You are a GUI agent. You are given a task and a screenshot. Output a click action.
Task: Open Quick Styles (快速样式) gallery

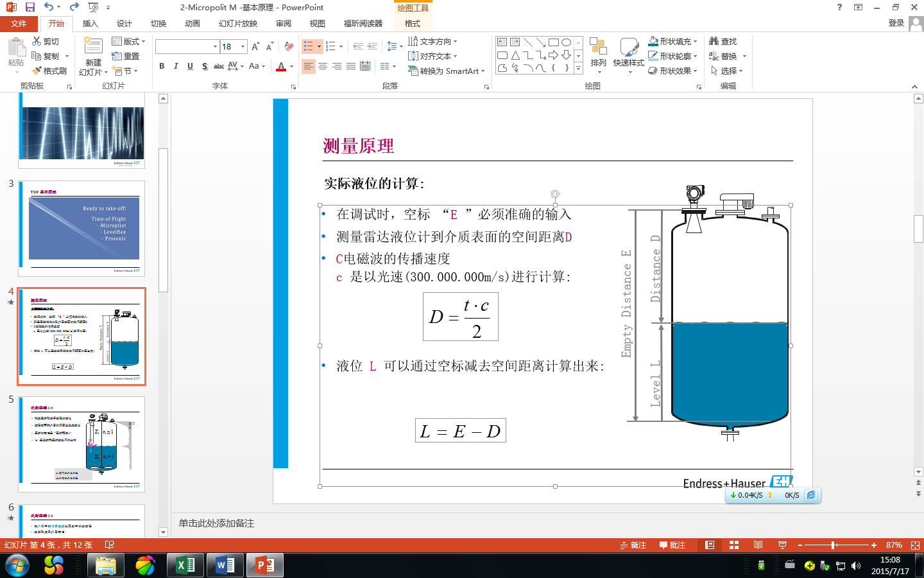pyautogui.click(x=629, y=55)
